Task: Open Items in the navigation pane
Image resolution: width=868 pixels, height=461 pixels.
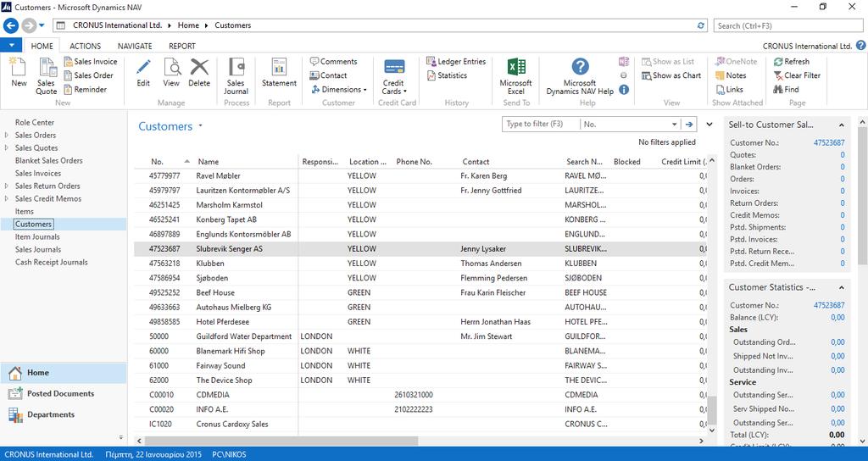Action: click(x=25, y=211)
